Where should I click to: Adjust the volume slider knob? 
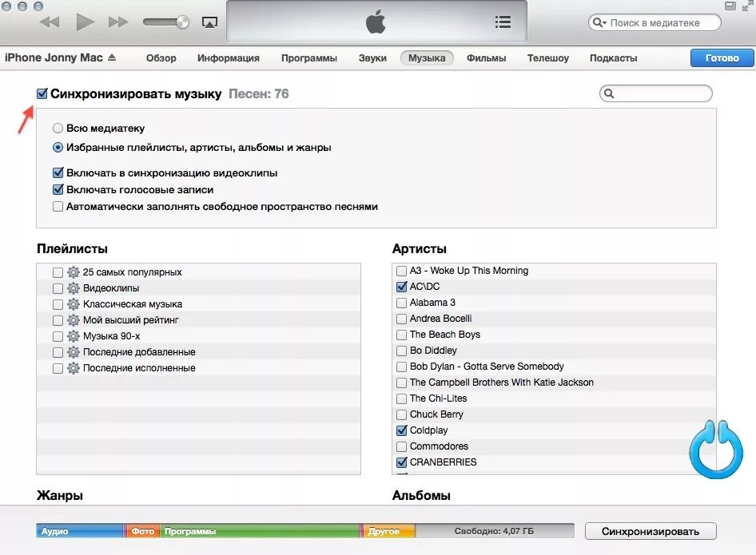point(183,22)
